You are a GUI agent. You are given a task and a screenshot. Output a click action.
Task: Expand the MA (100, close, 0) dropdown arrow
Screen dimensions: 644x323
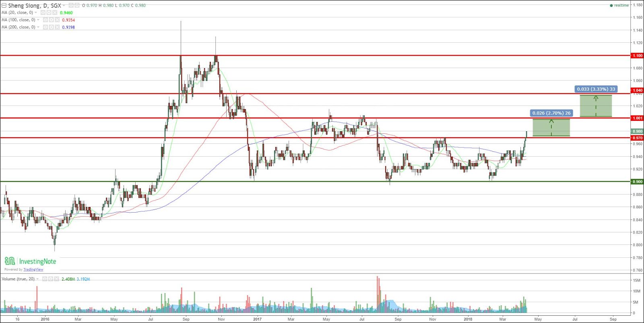pos(38,20)
